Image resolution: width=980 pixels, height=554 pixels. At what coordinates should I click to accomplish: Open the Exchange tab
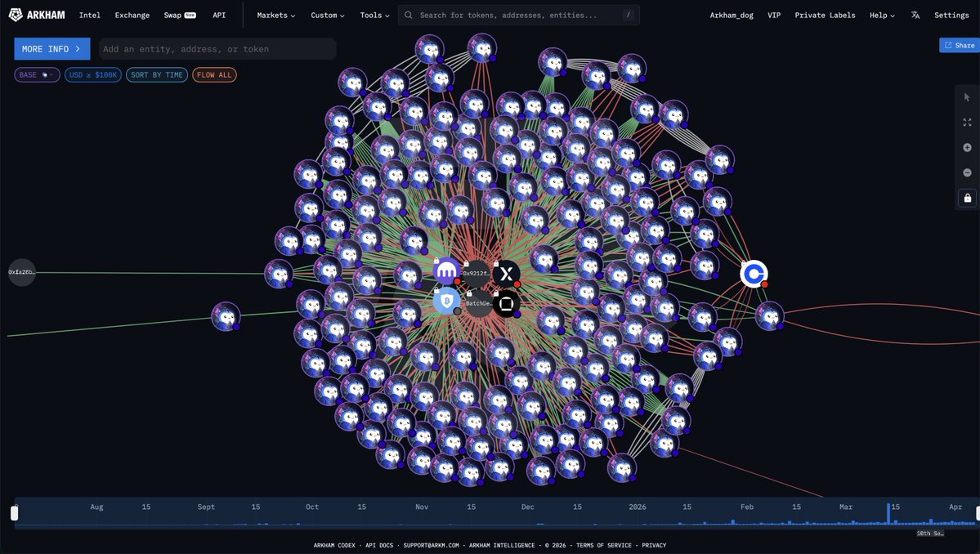[132, 15]
